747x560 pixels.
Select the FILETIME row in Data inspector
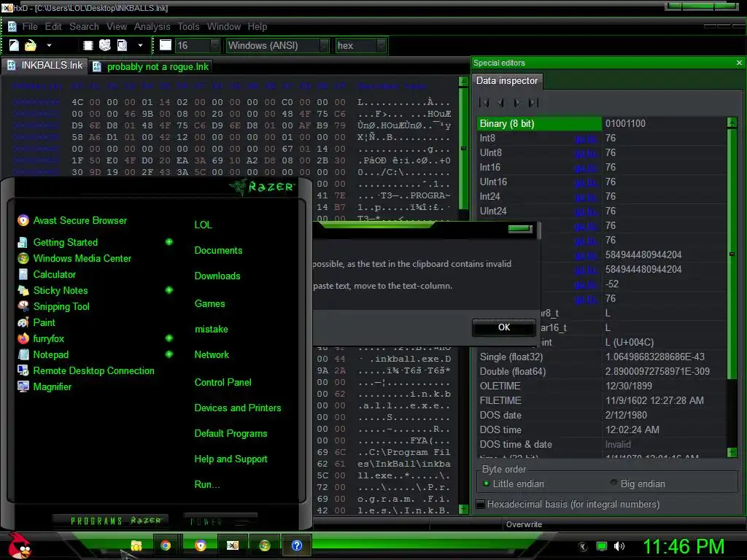point(602,400)
